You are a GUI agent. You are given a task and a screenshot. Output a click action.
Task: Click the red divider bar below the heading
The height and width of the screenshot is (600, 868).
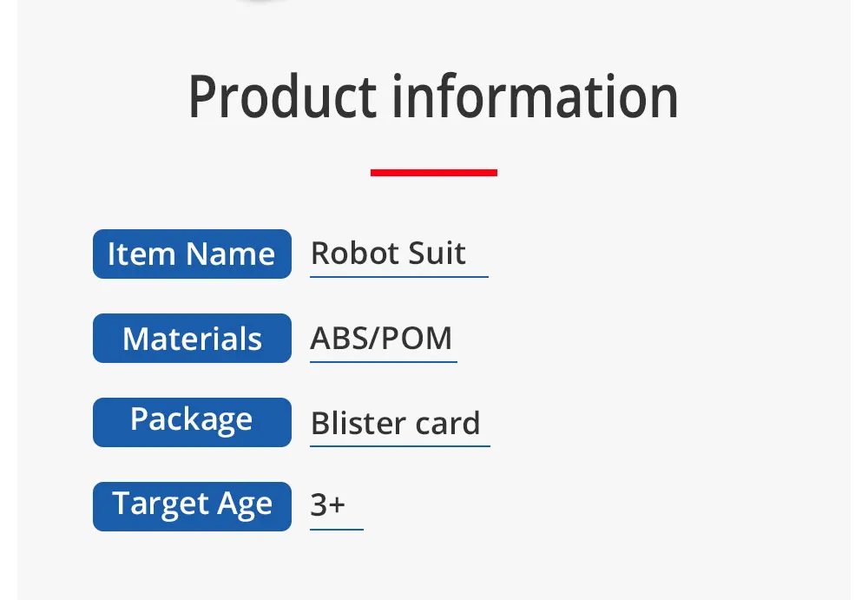pos(433,173)
